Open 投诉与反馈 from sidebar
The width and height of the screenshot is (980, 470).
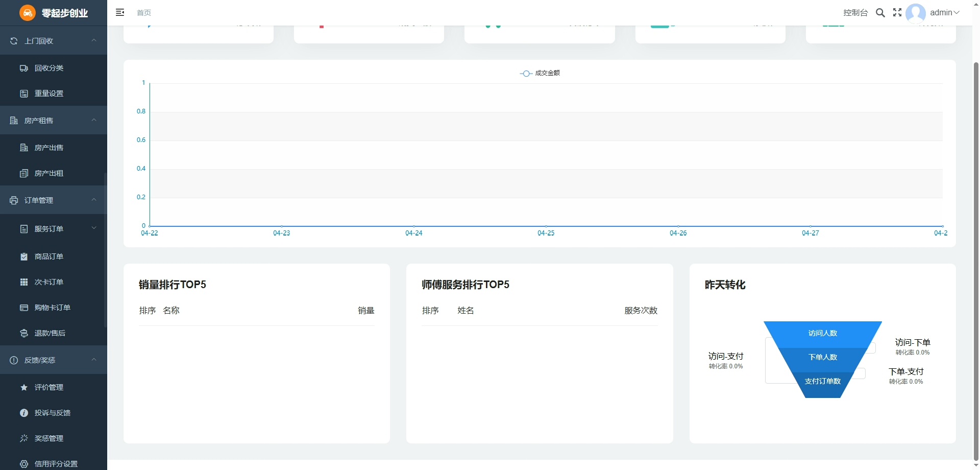(x=52, y=413)
